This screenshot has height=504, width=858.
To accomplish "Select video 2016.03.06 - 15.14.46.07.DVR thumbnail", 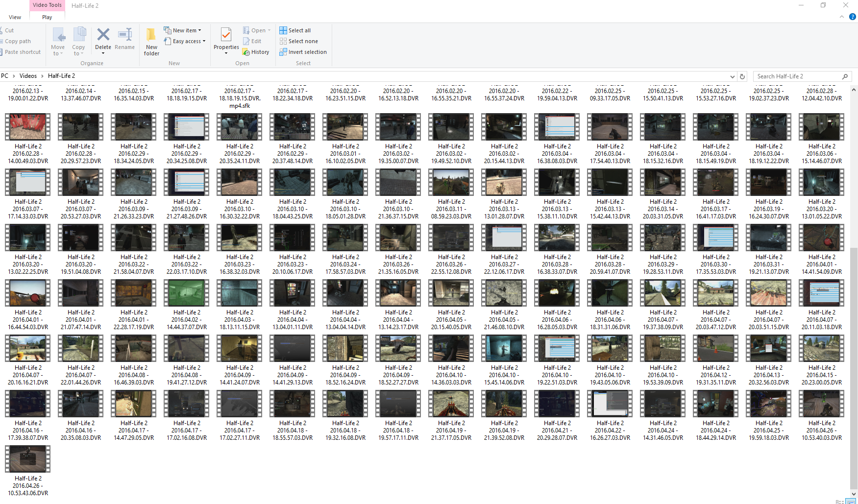I will (822, 127).
